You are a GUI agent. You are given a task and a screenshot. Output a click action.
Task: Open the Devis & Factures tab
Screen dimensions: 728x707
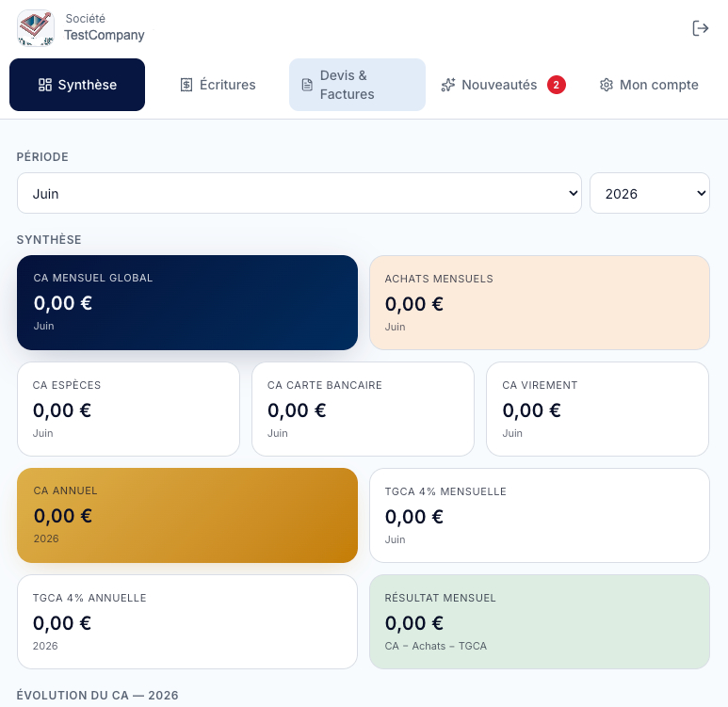(357, 85)
